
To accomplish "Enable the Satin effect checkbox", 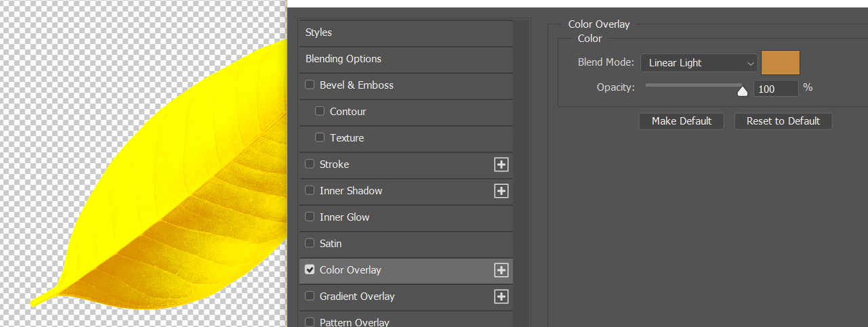I will [x=310, y=244].
